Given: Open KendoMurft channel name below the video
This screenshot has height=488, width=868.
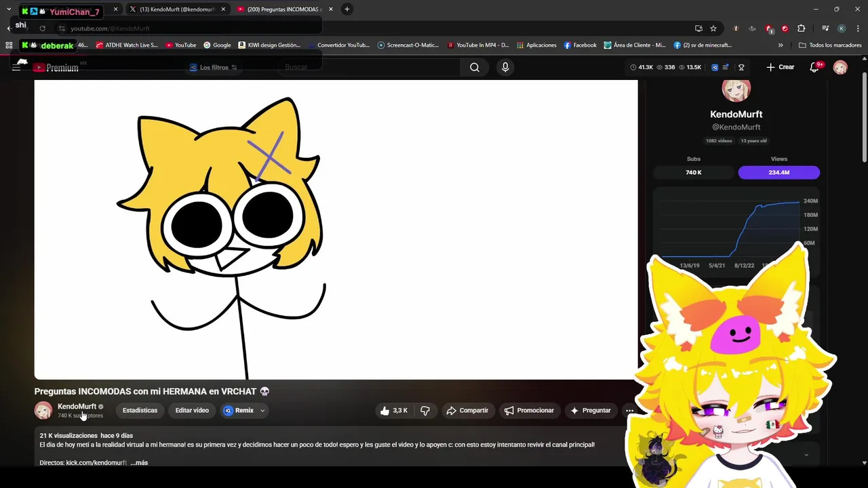Looking at the screenshot, I should [x=77, y=406].
